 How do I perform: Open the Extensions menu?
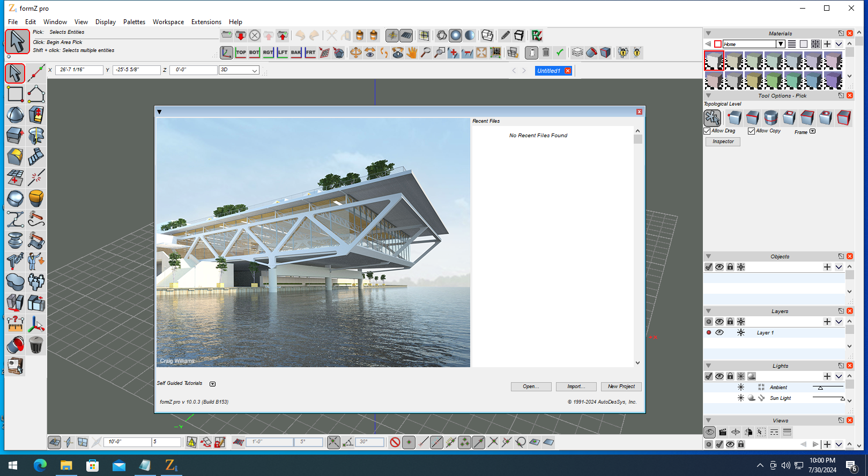pyautogui.click(x=206, y=22)
